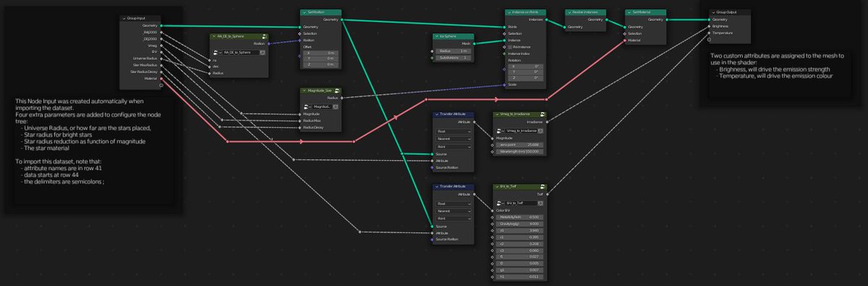Click the Position output socket of RA_DE_to_Sphere
Image resolution: width=868 pixels, height=286 pixels.
click(x=270, y=43)
